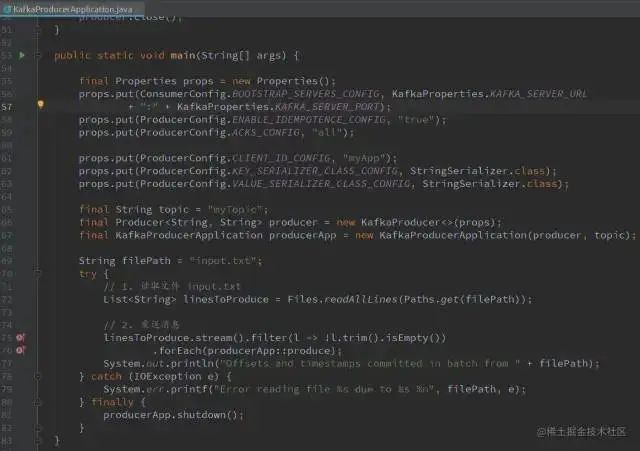Click the ENABLE_IDEMPOTENCE_CONFIG constant
640x451 pixels.
(309, 120)
